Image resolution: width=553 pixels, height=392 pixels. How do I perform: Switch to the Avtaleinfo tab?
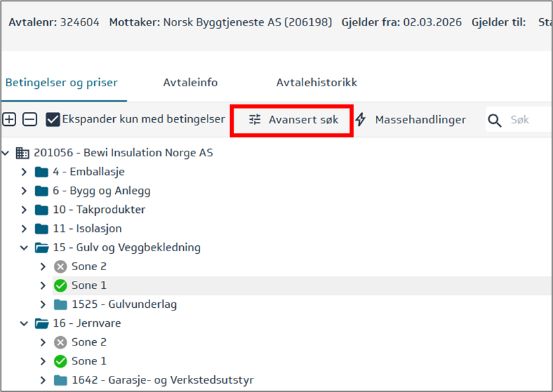point(190,83)
